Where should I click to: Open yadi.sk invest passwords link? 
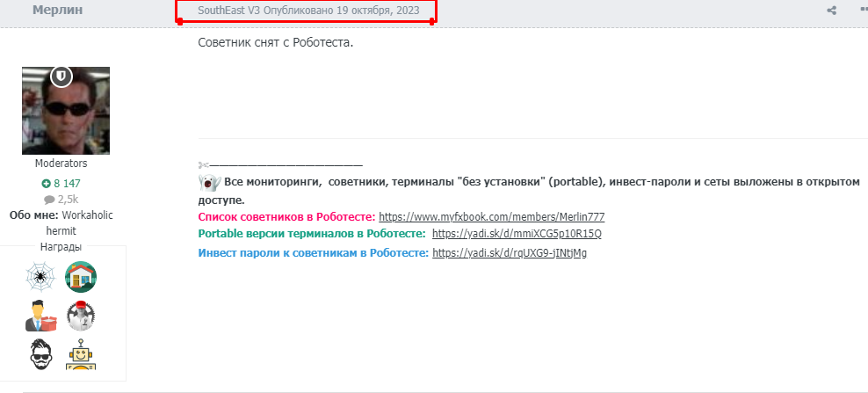coord(510,252)
